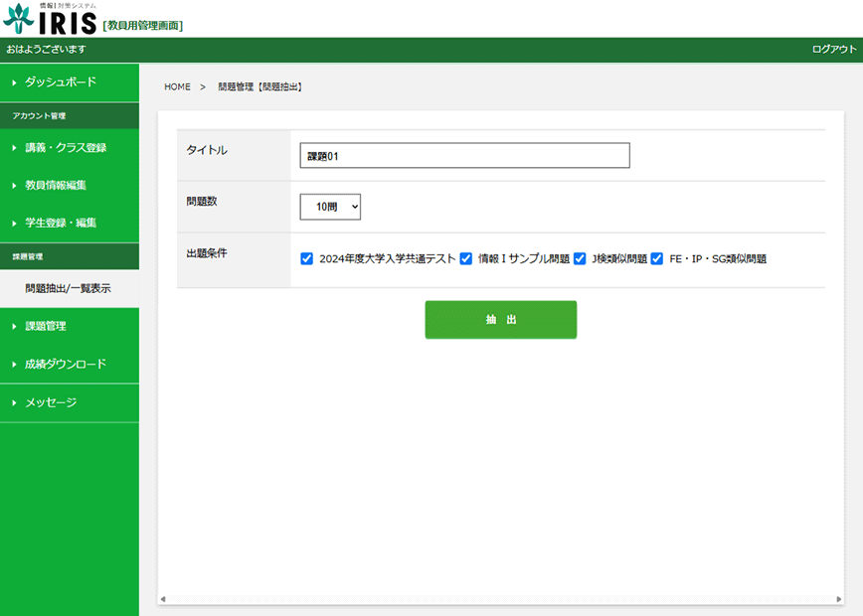
Task: Toggle 情報Ⅰサンプル問題 checkbox
Action: click(465, 258)
